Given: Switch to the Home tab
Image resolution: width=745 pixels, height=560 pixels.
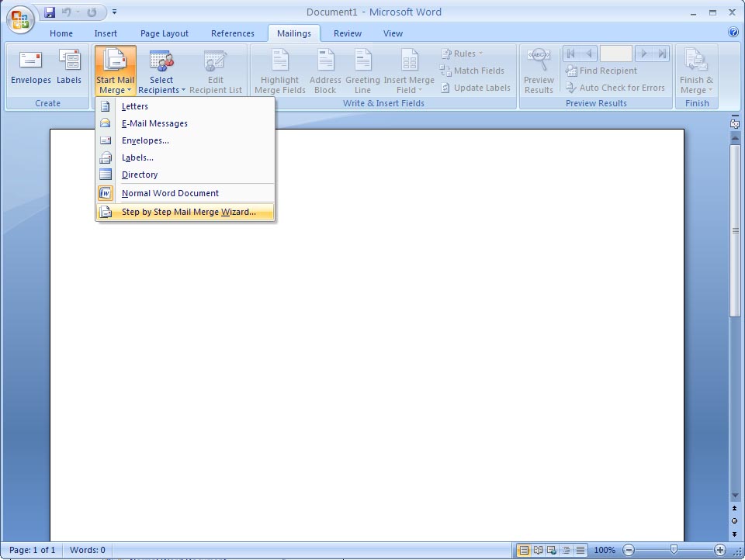Looking at the screenshot, I should coord(61,33).
